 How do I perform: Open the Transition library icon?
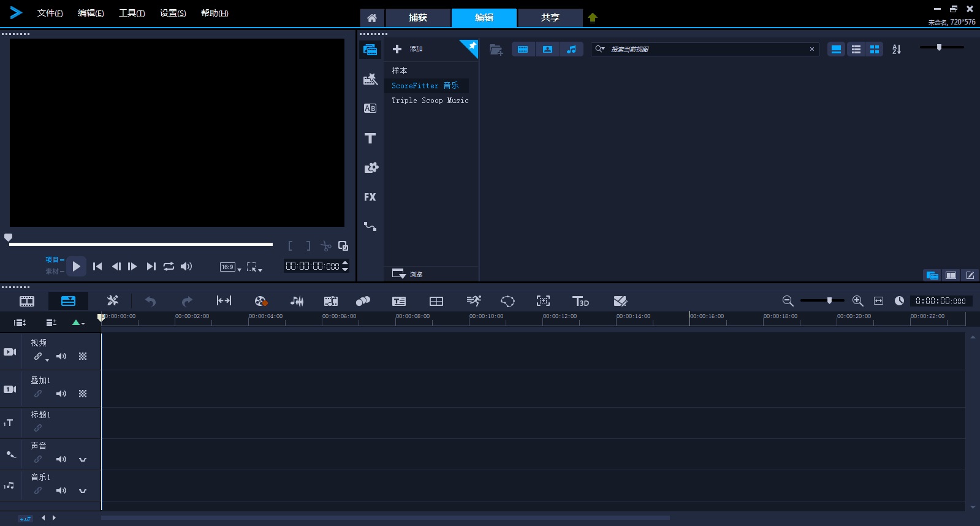pyautogui.click(x=370, y=109)
